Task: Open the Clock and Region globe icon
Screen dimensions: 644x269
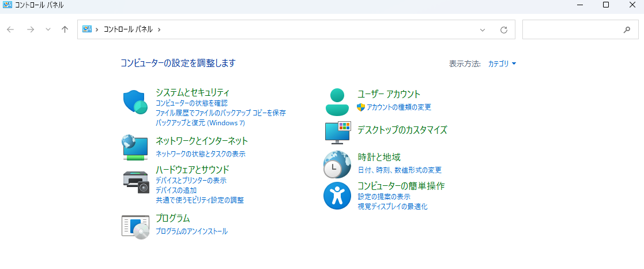Action: (x=337, y=164)
